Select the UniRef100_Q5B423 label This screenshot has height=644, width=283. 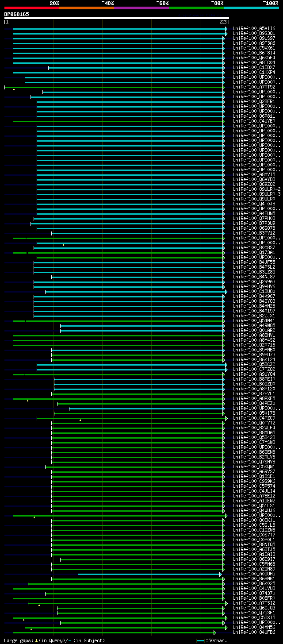[254, 437]
